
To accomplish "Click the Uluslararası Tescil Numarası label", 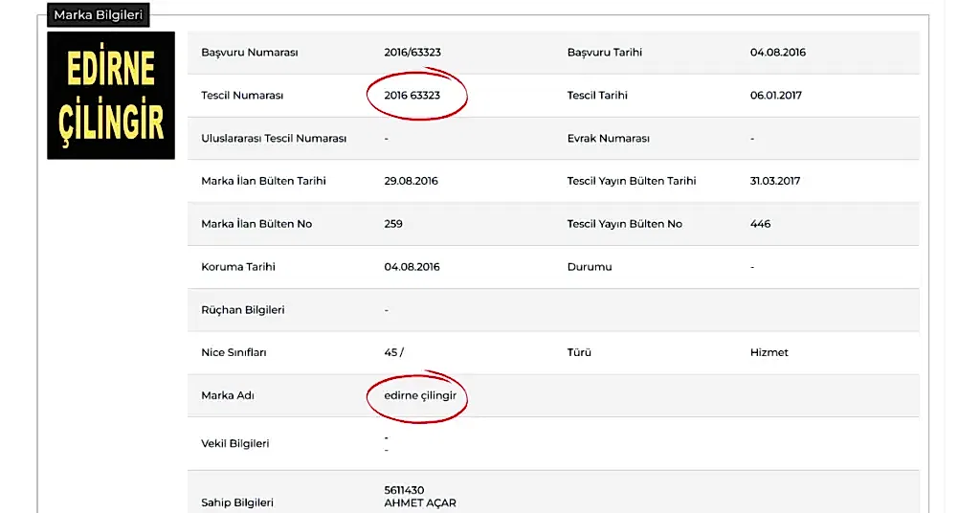I will click(x=274, y=139).
